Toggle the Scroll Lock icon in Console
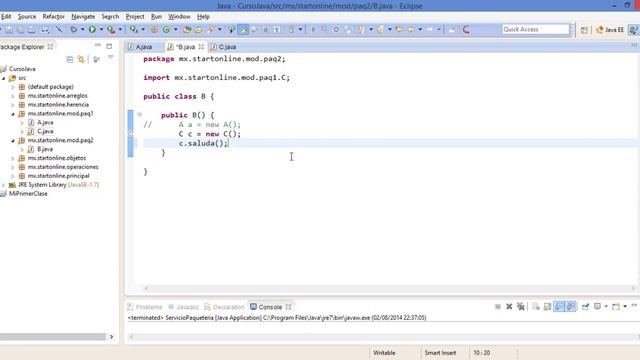Viewport: 640px width, 360px height. tap(547, 307)
